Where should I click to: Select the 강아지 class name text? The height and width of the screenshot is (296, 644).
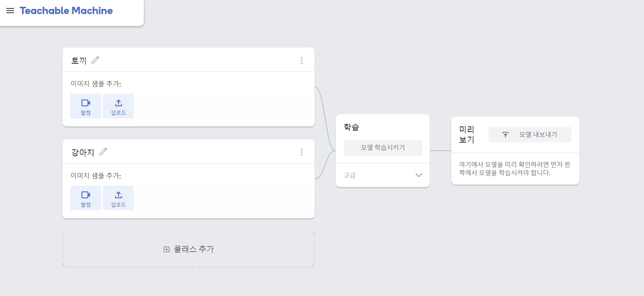pyautogui.click(x=83, y=152)
